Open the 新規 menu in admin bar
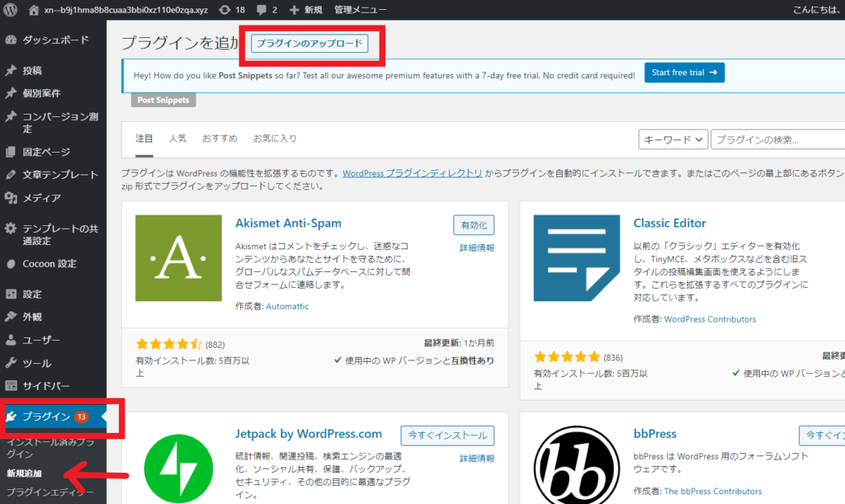This screenshot has height=504, width=845. point(313,10)
